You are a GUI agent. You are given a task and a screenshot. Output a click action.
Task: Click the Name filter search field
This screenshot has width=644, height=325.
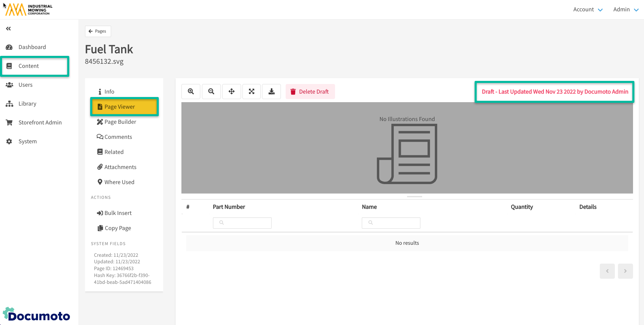[391, 223]
